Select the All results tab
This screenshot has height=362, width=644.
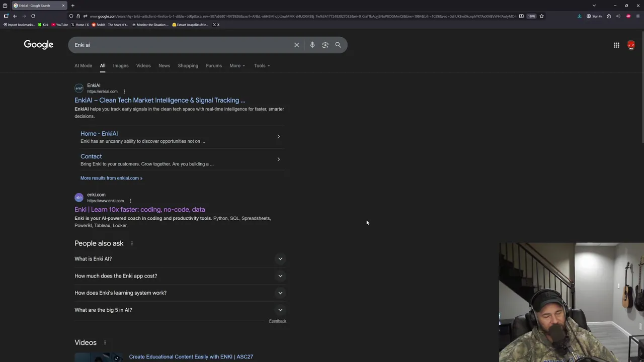[x=102, y=65]
